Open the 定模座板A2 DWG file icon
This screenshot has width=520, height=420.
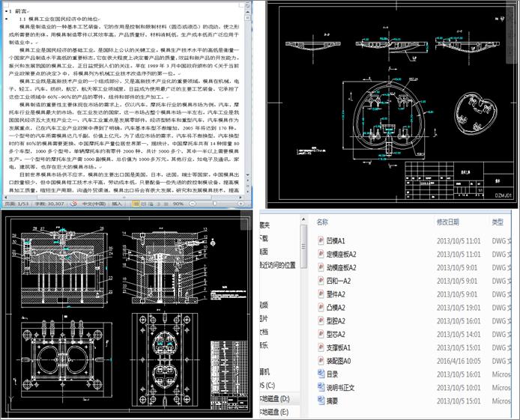point(321,254)
